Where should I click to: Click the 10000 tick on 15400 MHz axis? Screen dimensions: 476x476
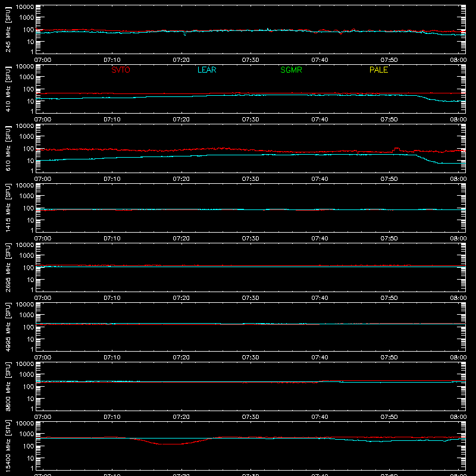(x=25, y=424)
